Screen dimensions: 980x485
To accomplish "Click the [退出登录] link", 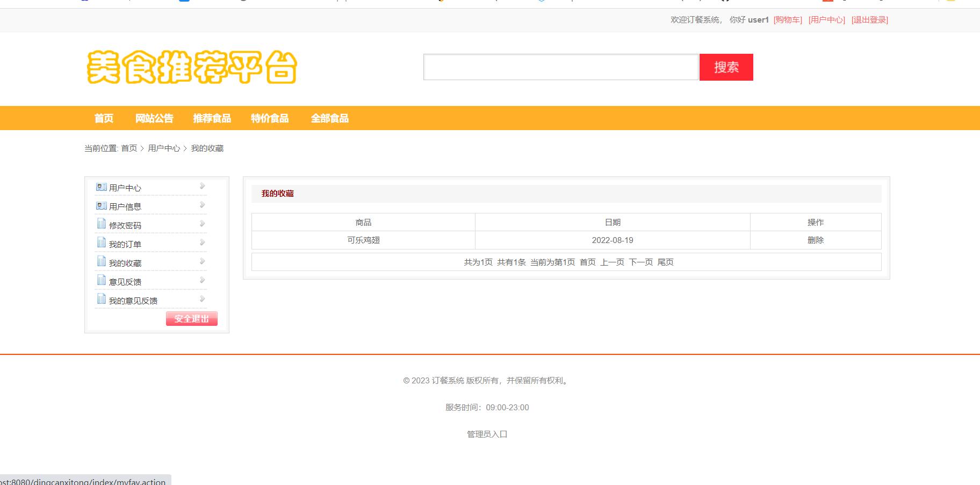I will coord(870,20).
